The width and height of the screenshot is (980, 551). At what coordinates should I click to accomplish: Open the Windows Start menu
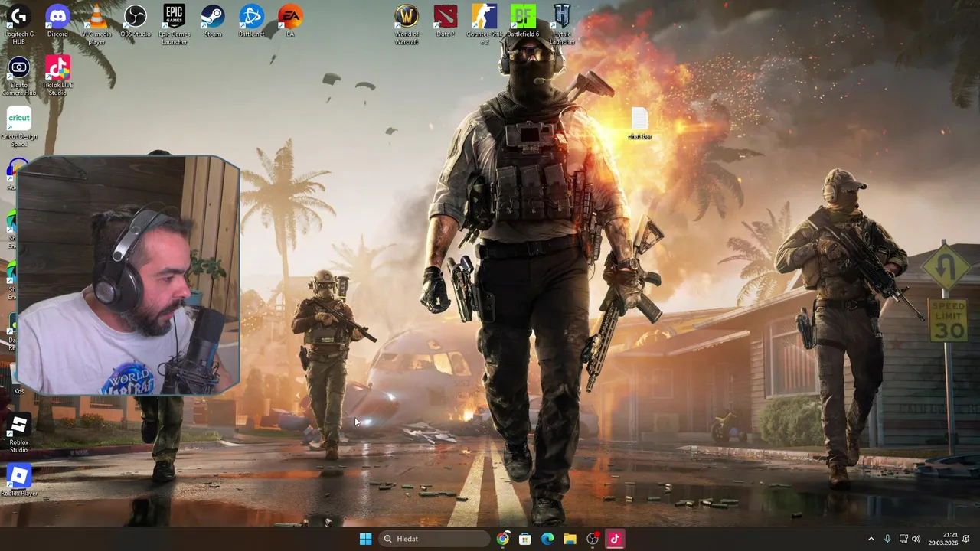coord(365,539)
